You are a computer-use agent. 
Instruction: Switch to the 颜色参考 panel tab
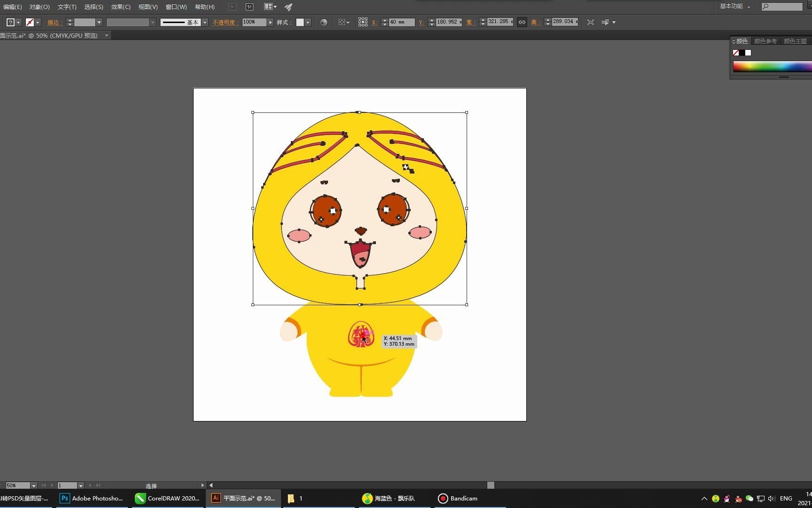pyautogui.click(x=765, y=41)
